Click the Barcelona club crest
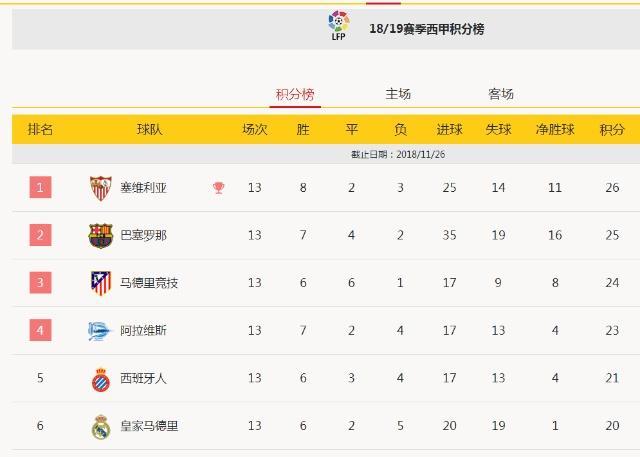This screenshot has height=457, width=640. [100, 235]
